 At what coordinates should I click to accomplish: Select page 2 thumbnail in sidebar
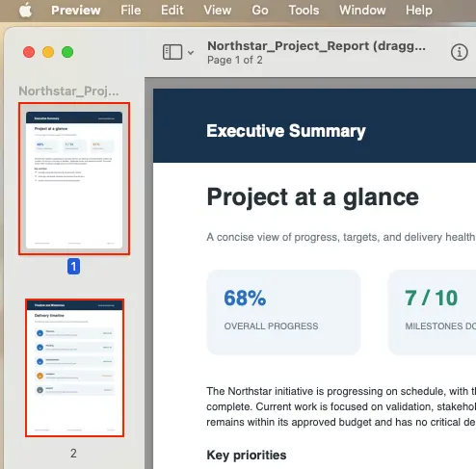[74, 368]
